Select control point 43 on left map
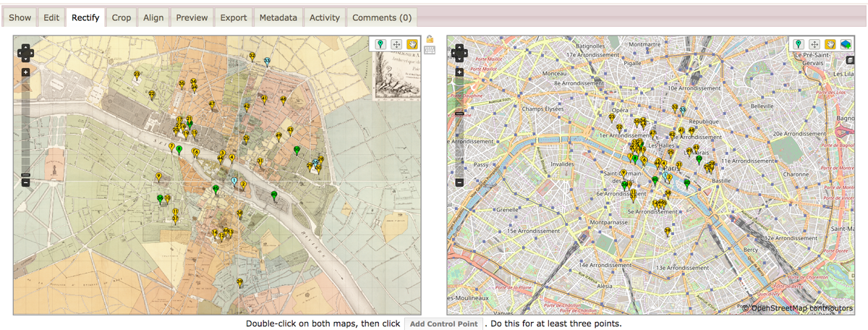This screenshot has width=868, height=330. pos(290,132)
